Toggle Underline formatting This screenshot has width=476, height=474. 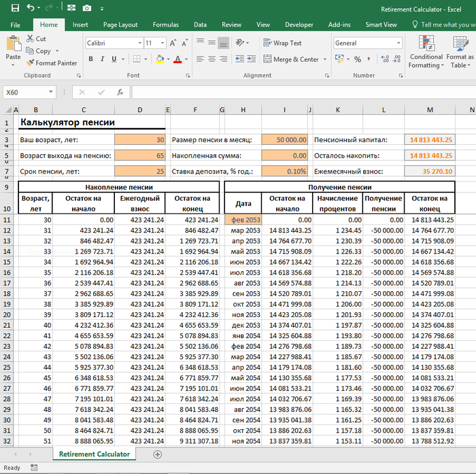coord(114,59)
